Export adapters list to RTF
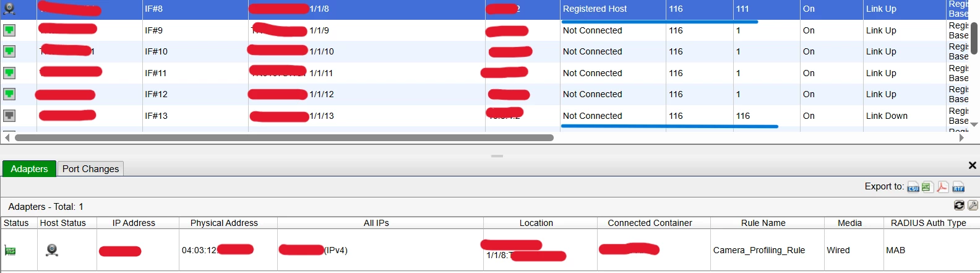980x273 pixels. 958,187
